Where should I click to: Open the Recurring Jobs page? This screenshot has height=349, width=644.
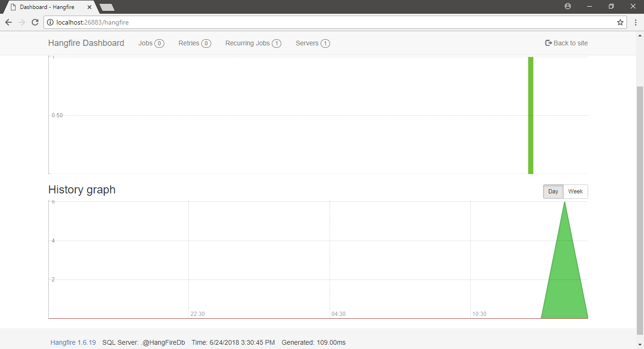(253, 43)
